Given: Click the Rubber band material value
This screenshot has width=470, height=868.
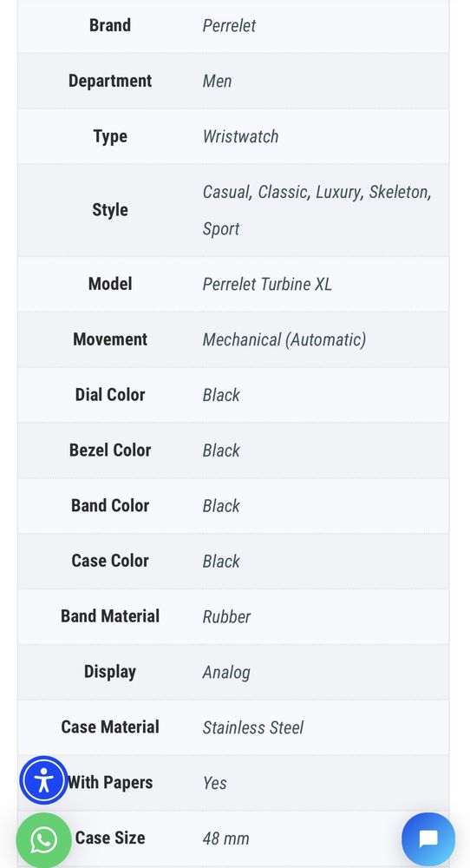Looking at the screenshot, I should [x=226, y=616].
